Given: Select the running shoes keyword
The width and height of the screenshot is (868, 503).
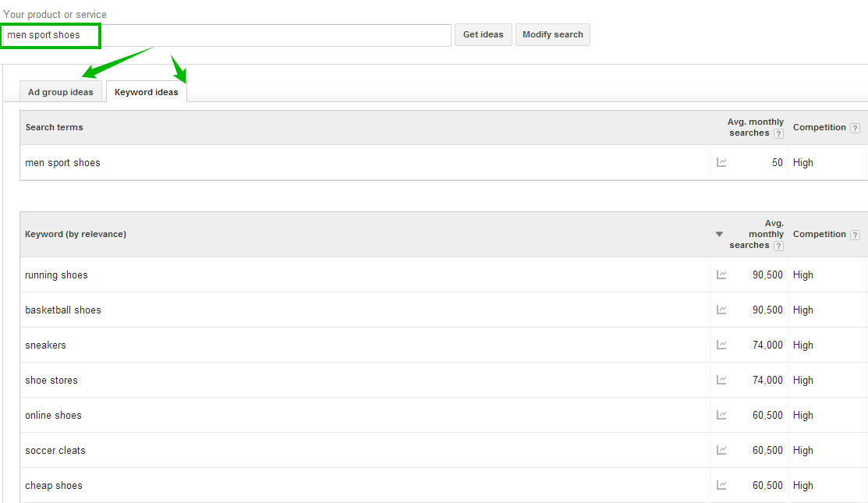Looking at the screenshot, I should 56,275.
